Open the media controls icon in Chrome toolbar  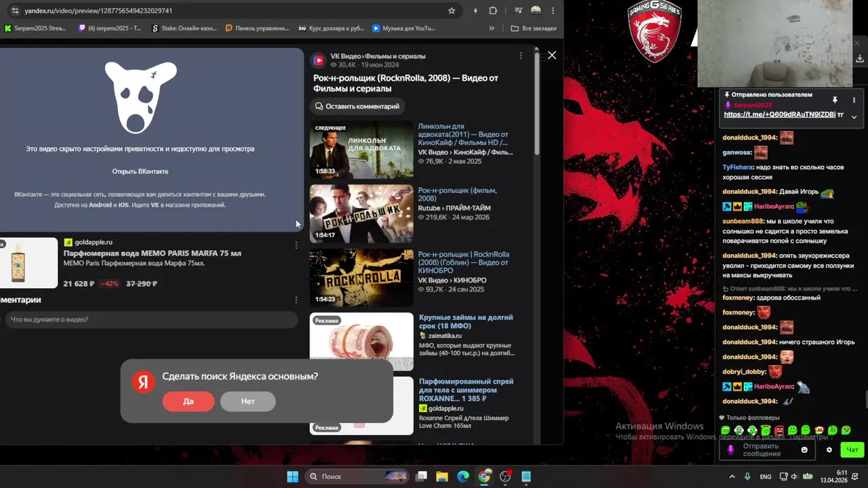click(518, 11)
